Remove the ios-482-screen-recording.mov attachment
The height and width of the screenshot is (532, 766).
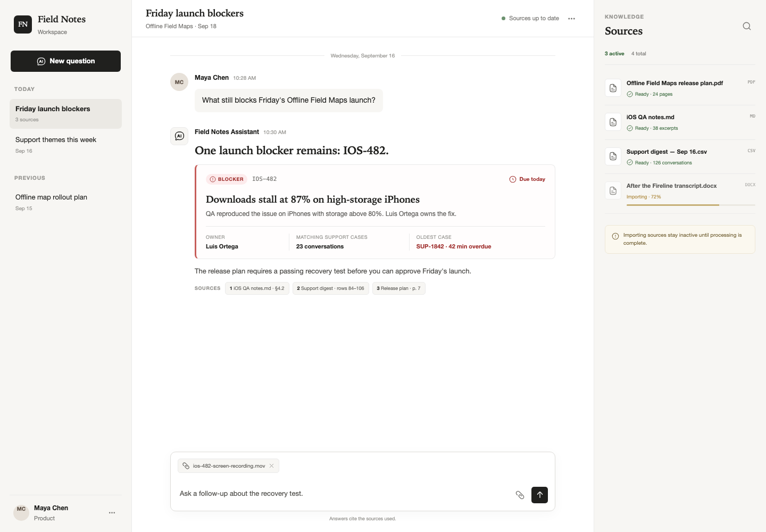[271, 466]
